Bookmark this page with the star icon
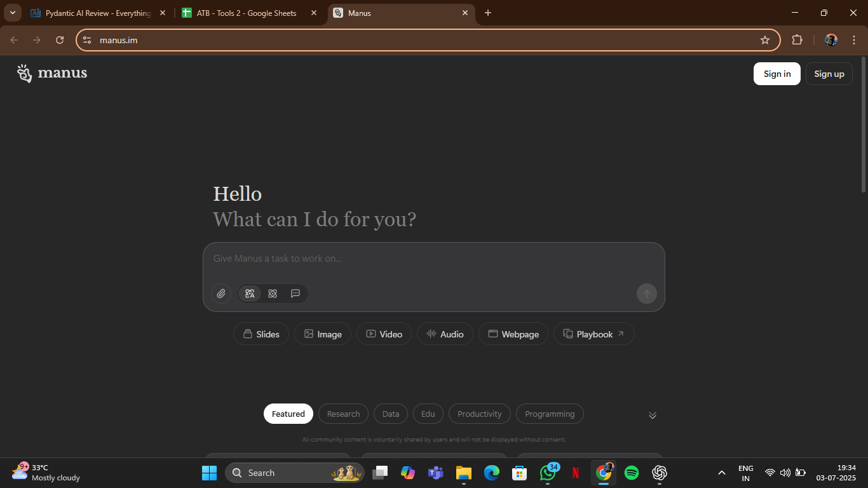This screenshot has width=868, height=488. 765,40
